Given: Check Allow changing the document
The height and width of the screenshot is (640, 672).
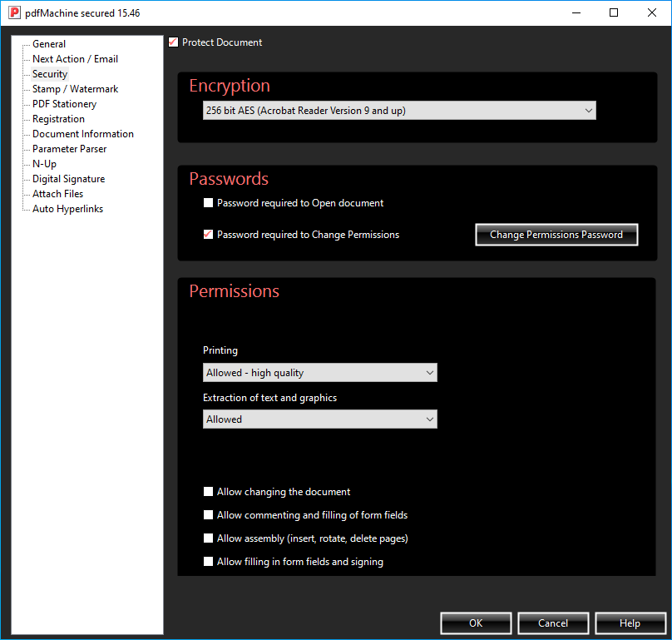Looking at the screenshot, I should pyautogui.click(x=209, y=492).
